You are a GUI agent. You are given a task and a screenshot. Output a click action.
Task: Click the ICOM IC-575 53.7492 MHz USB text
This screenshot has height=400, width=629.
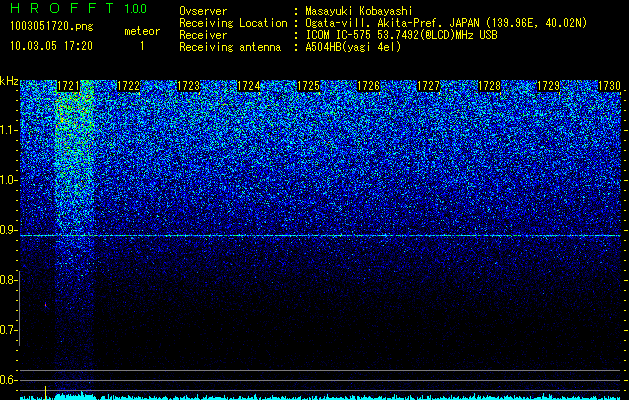401,35
